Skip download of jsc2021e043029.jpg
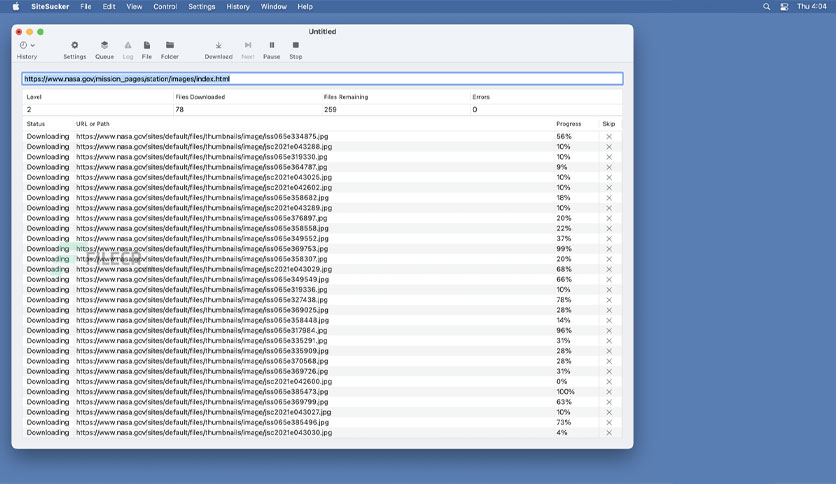The height and width of the screenshot is (484, 836). coord(609,269)
